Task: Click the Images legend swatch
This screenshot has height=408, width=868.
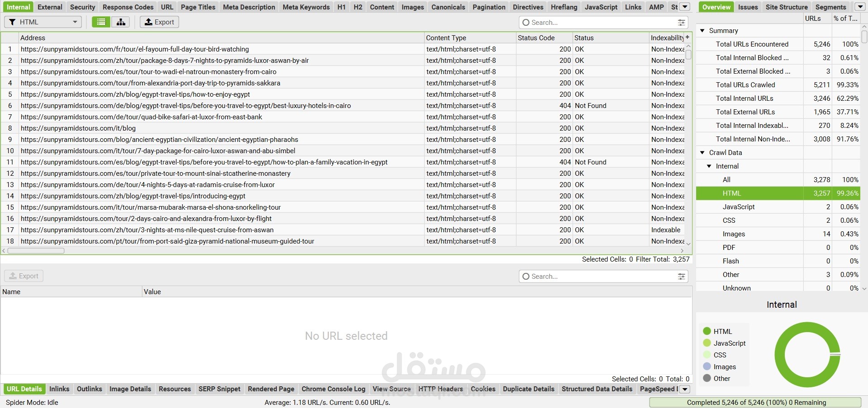Action: click(x=707, y=366)
